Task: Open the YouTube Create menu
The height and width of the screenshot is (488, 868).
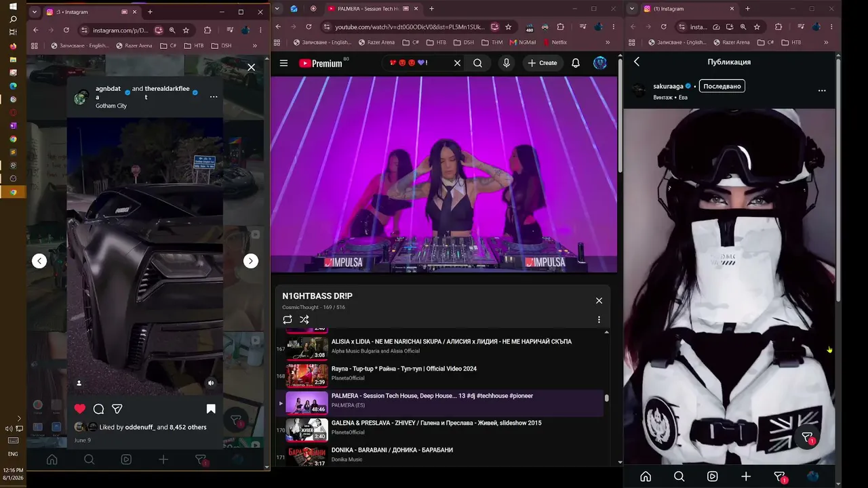Action: tap(542, 63)
